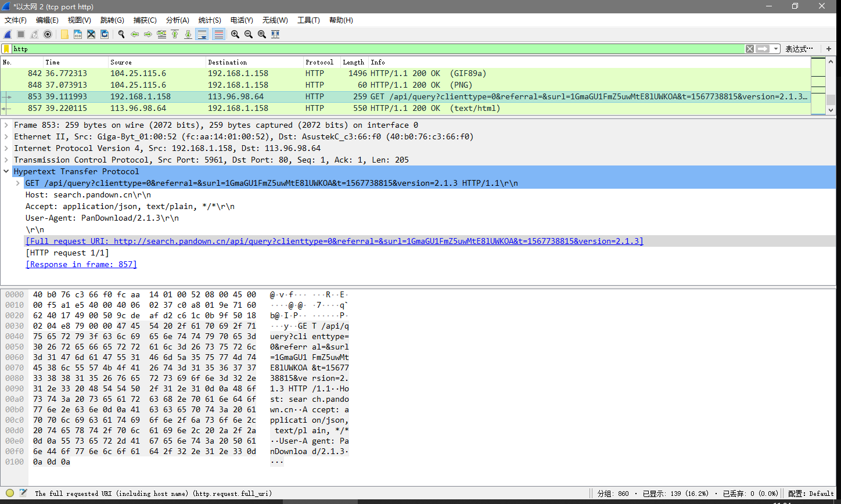Viewport: 841px width, 504px height.
Task: Follow the Response in frame 857 link
Action: 81,264
